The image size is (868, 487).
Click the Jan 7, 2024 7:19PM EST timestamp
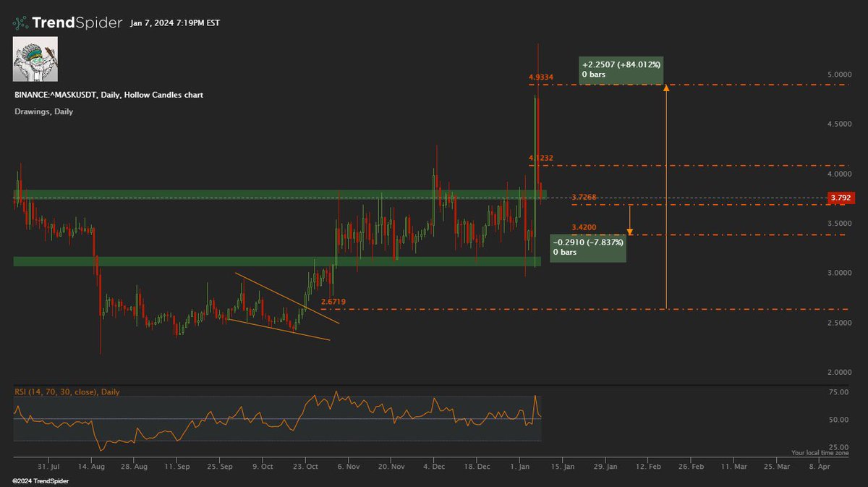(174, 23)
